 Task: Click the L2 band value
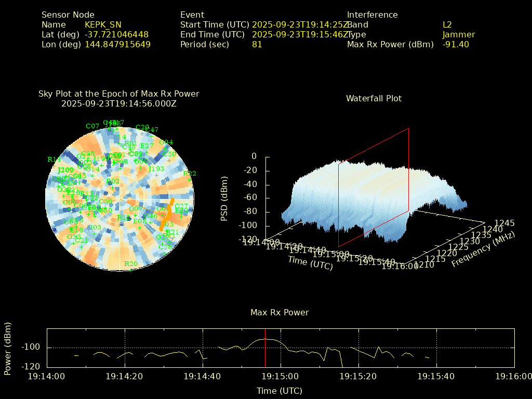click(x=447, y=24)
